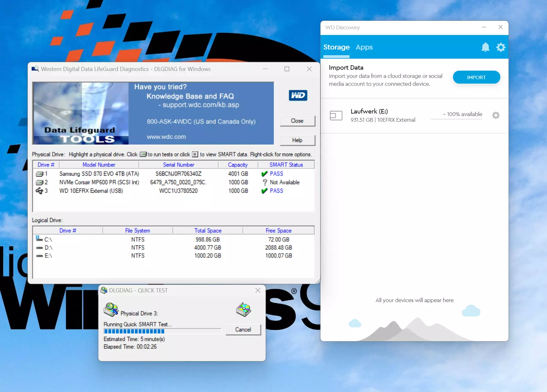Cancel the running Quick SMART Test
The width and height of the screenshot is (547, 392).
pyautogui.click(x=243, y=330)
